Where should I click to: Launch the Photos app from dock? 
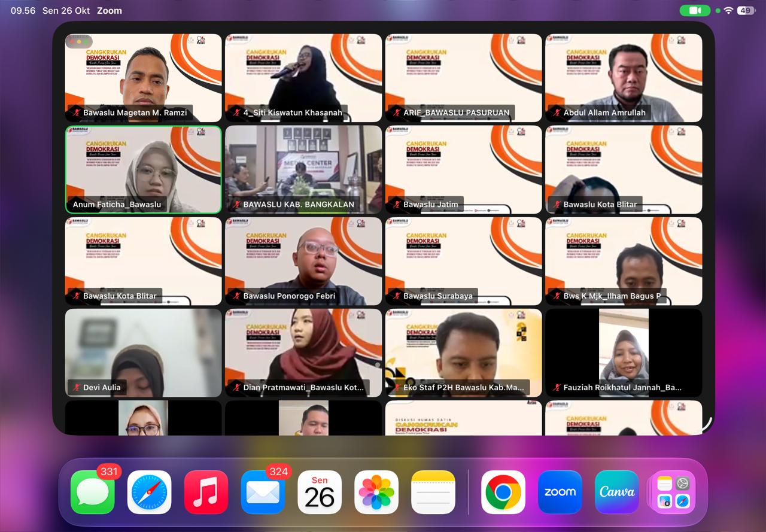point(376,492)
